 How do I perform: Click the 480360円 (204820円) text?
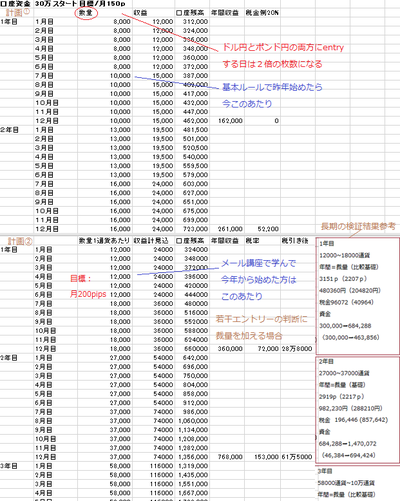click(x=350, y=290)
